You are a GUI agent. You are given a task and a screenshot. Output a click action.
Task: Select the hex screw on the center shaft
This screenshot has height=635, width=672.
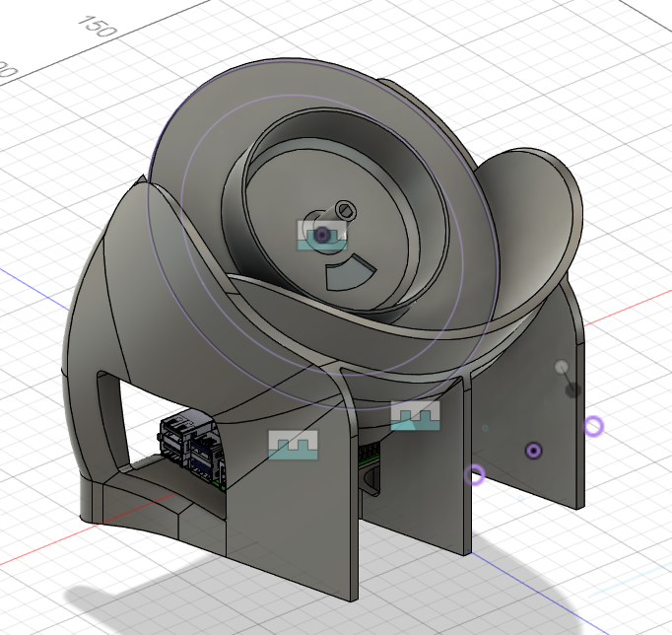tap(345, 209)
